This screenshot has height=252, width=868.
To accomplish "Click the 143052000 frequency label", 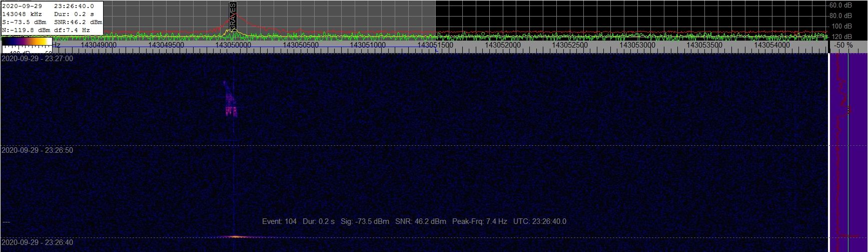I will pos(503,45).
